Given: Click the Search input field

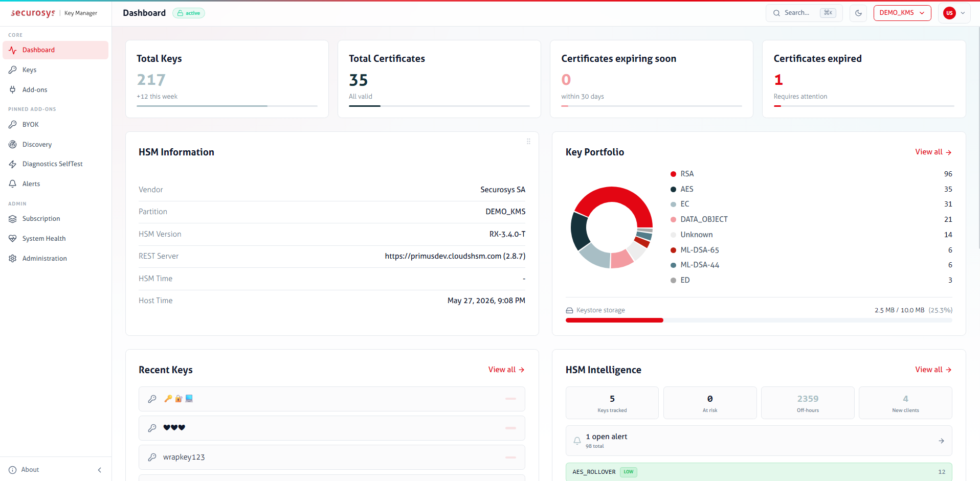Looking at the screenshot, I should tap(804, 13).
